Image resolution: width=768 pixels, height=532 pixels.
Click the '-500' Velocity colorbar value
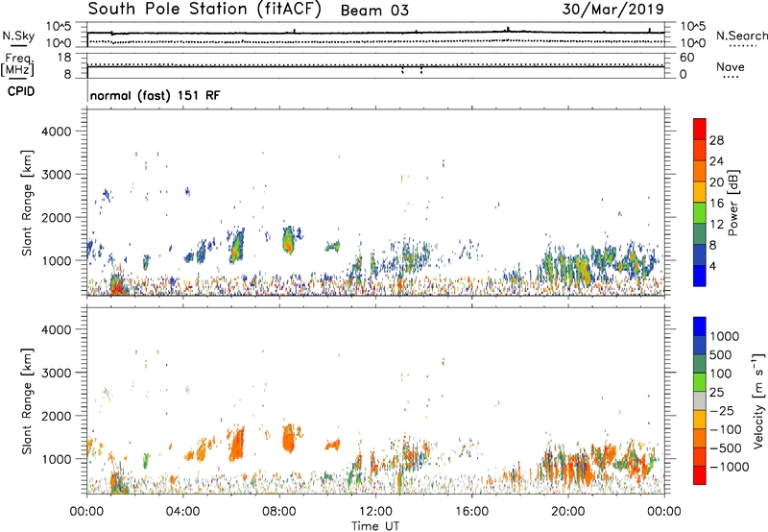(x=725, y=447)
